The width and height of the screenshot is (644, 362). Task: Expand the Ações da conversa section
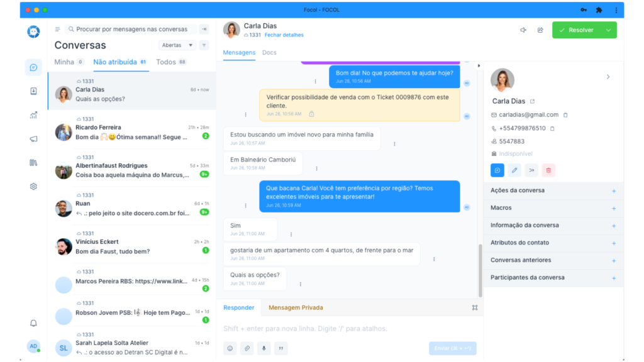click(613, 190)
